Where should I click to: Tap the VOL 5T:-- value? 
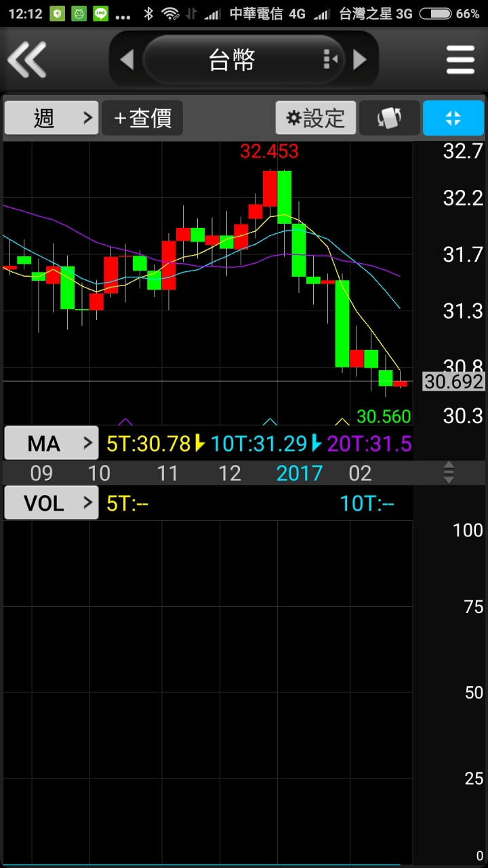127,503
